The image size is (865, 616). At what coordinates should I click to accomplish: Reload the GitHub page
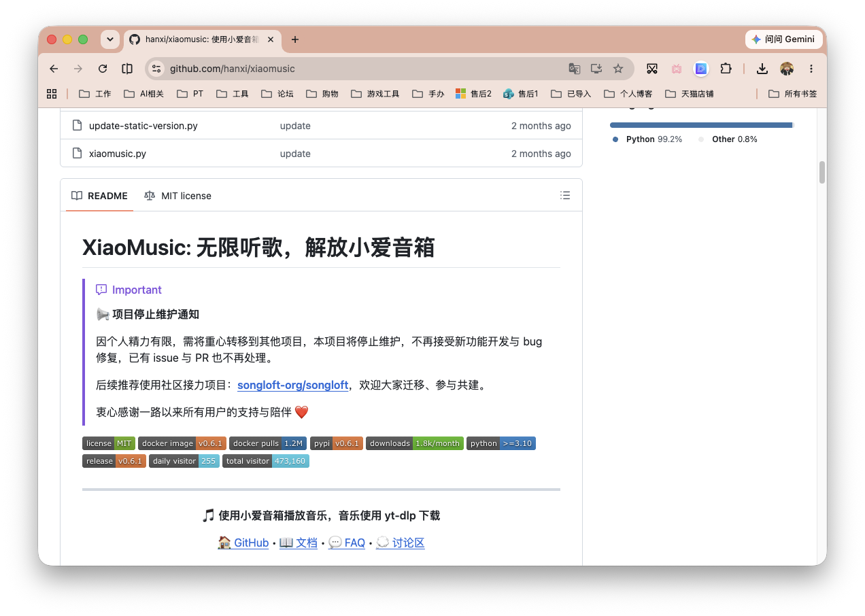tap(103, 69)
